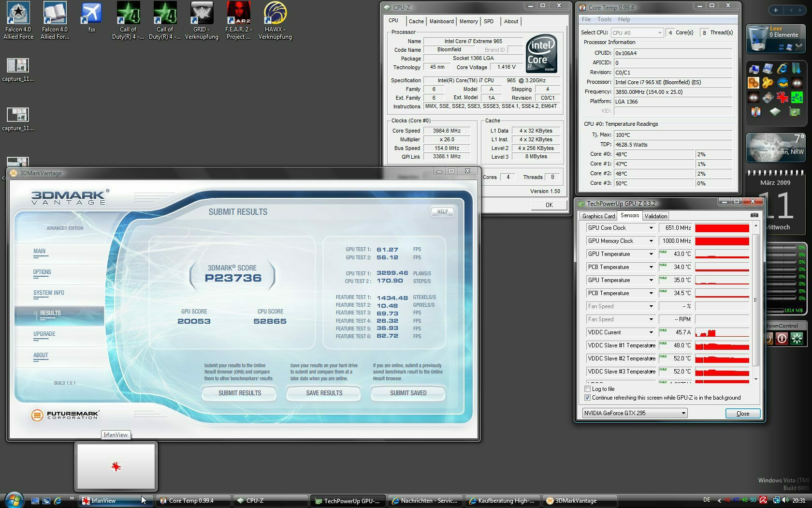Open the VDDC Slave #2 Temperature dropdown

coord(651,359)
